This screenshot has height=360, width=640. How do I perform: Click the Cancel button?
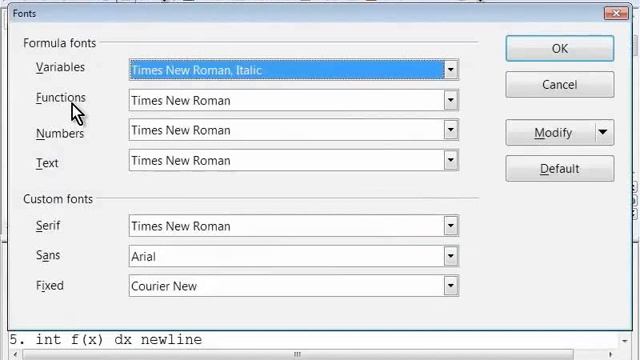(560, 84)
